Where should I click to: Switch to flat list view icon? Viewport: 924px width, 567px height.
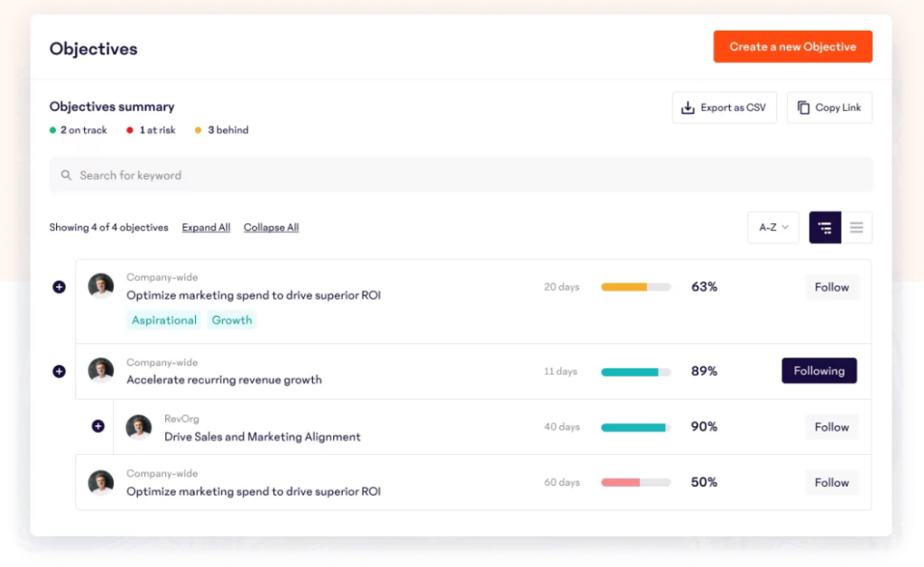856,228
